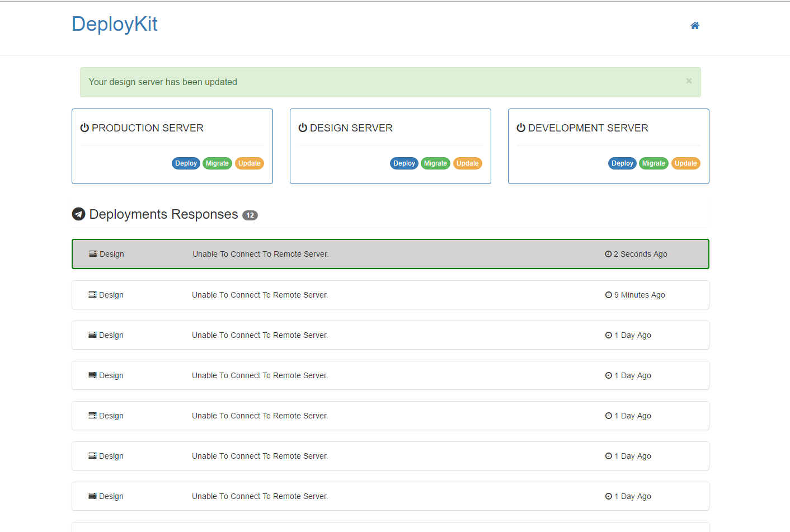
Task: Click 'Your design server has been updated' text
Action: [x=163, y=82]
